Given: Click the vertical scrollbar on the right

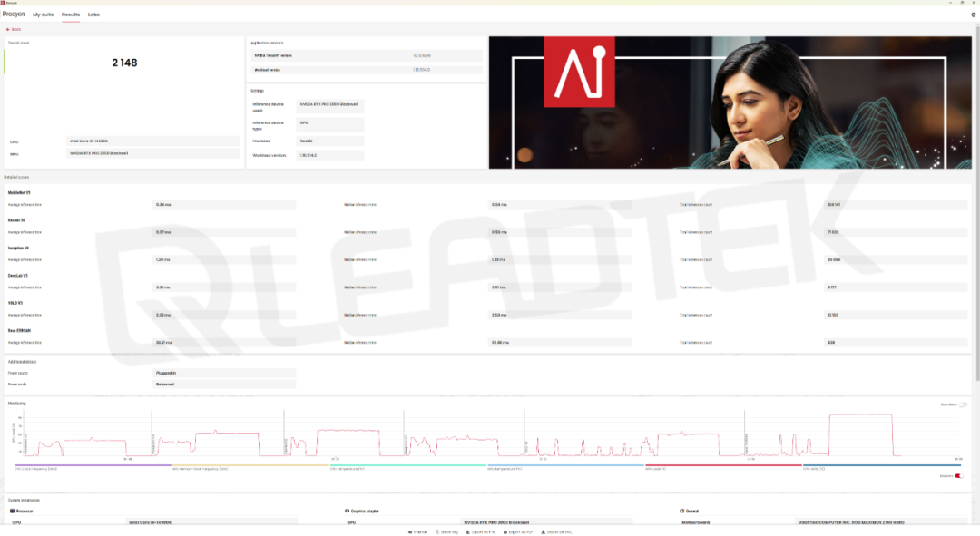Looking at the screenshot, I should (977, 203).
